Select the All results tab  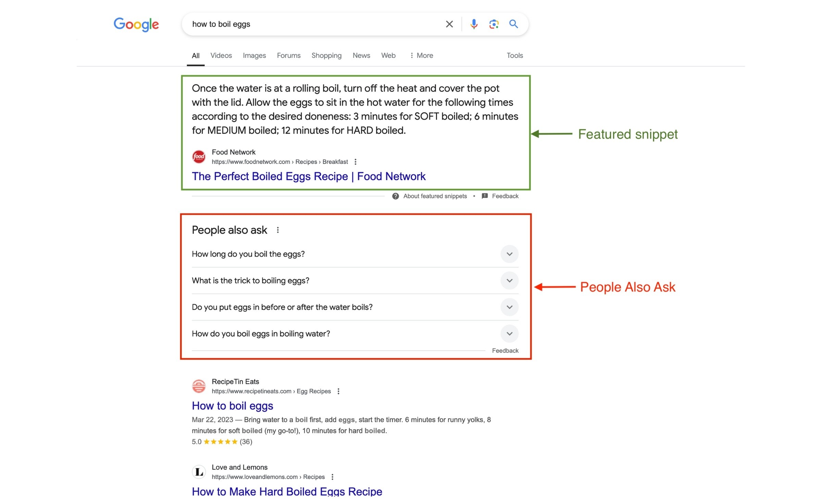pos(196,55)
